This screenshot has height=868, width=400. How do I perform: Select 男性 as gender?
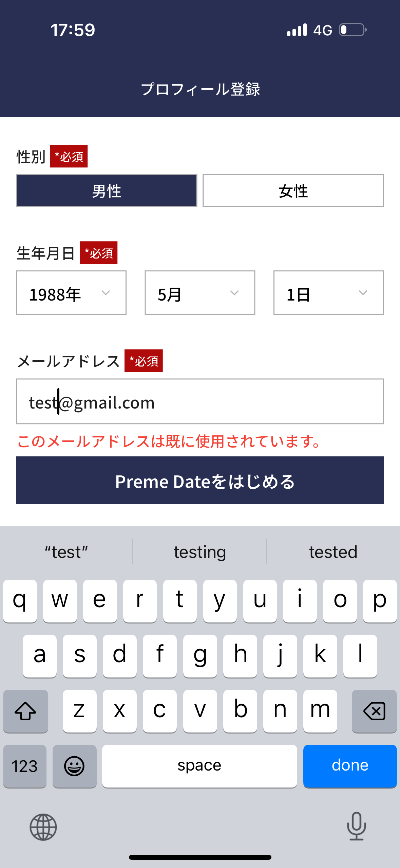107,191
